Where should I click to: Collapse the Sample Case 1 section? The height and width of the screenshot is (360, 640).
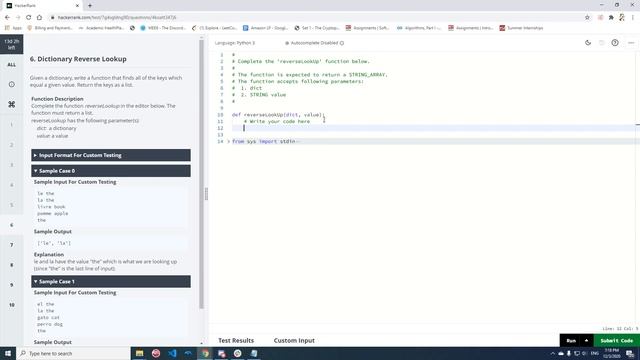111,281
